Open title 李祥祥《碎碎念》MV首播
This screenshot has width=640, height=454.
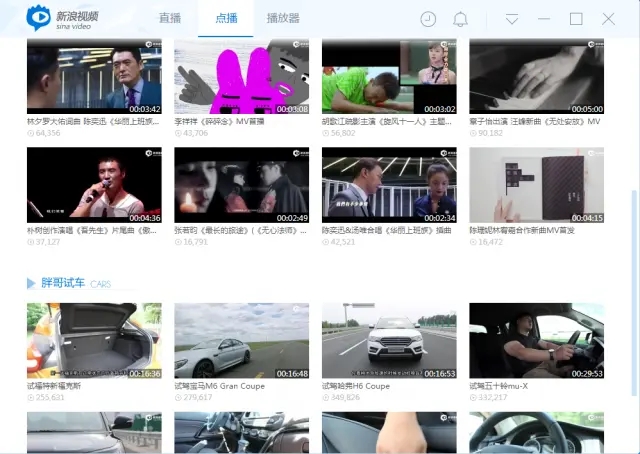[x=219, y=121]
